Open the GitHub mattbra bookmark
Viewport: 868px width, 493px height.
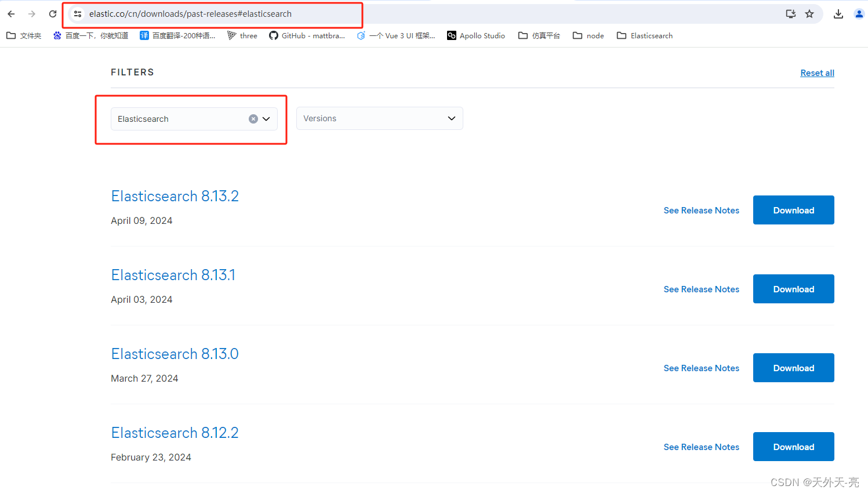pos(307,36)
